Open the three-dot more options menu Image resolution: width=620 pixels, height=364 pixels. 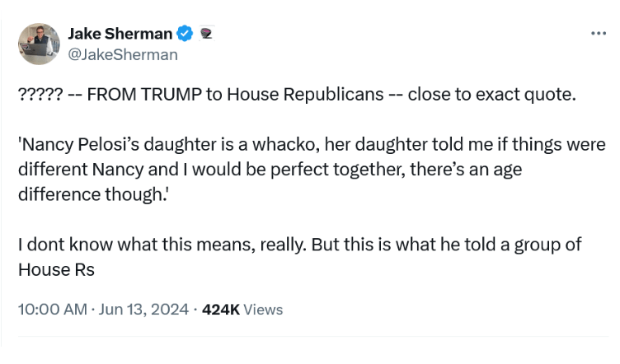point(598,34)
